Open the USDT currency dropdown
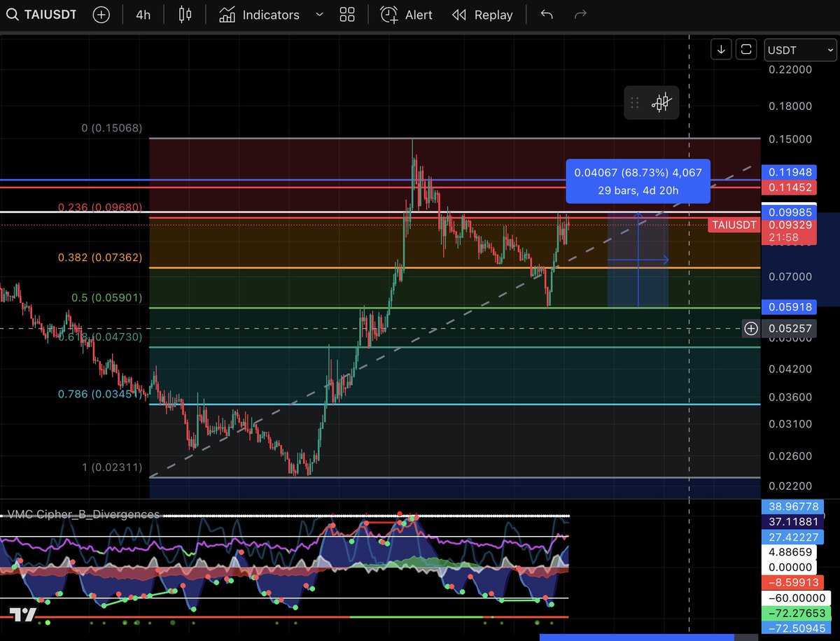This screenshot has height=641, width=840. click(800, 50)
